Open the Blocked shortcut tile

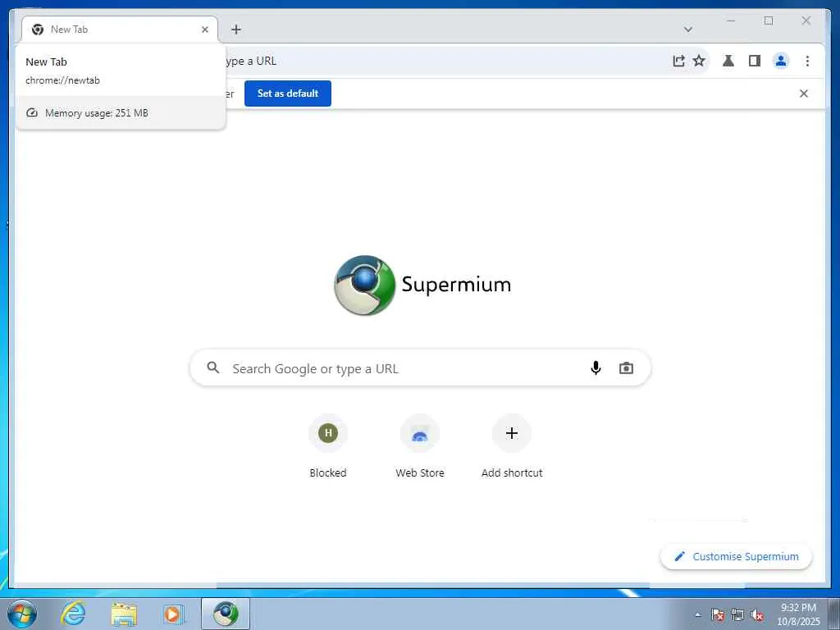(328, 446)
